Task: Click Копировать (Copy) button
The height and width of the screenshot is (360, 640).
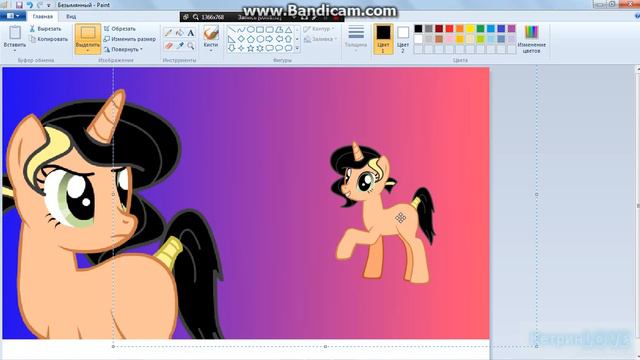Action: (48, 39)
